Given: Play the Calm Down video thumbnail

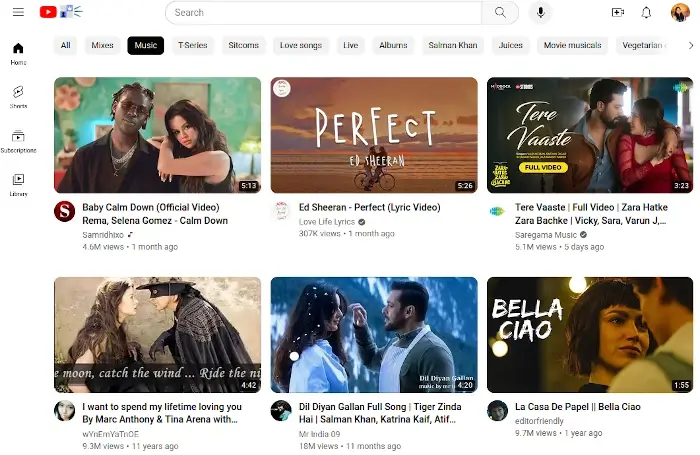Looking at the screenshot, I should click(x=158, y=135).
